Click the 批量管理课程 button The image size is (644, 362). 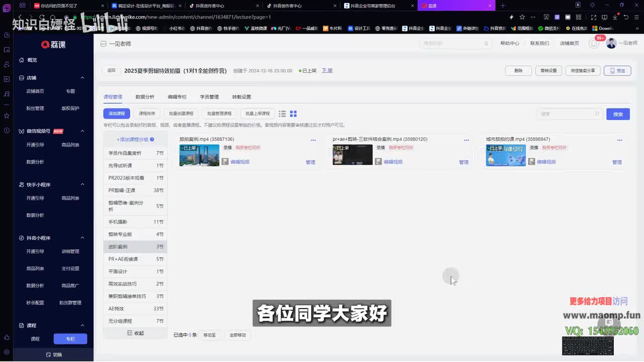click(219, 114)
